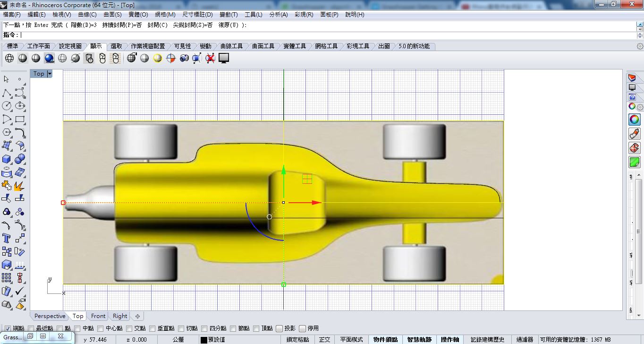Pick the fillet curves tool
The height and width of the screenshot is (344, 644).
click(20, 132)
